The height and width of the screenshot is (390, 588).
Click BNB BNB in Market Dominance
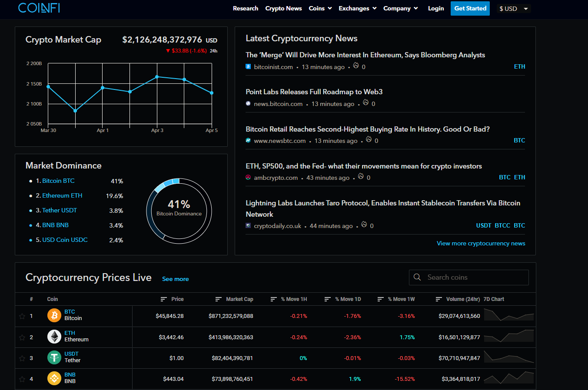pos(55,225)
